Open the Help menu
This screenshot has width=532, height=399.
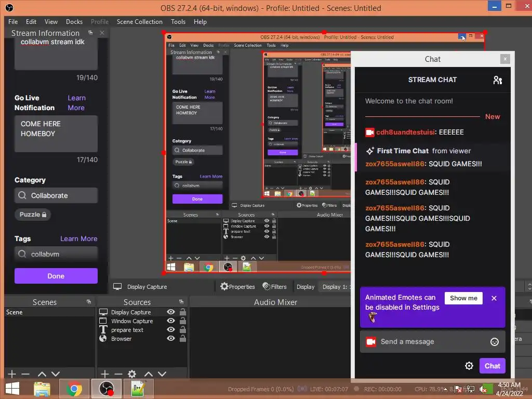point(200,22)
